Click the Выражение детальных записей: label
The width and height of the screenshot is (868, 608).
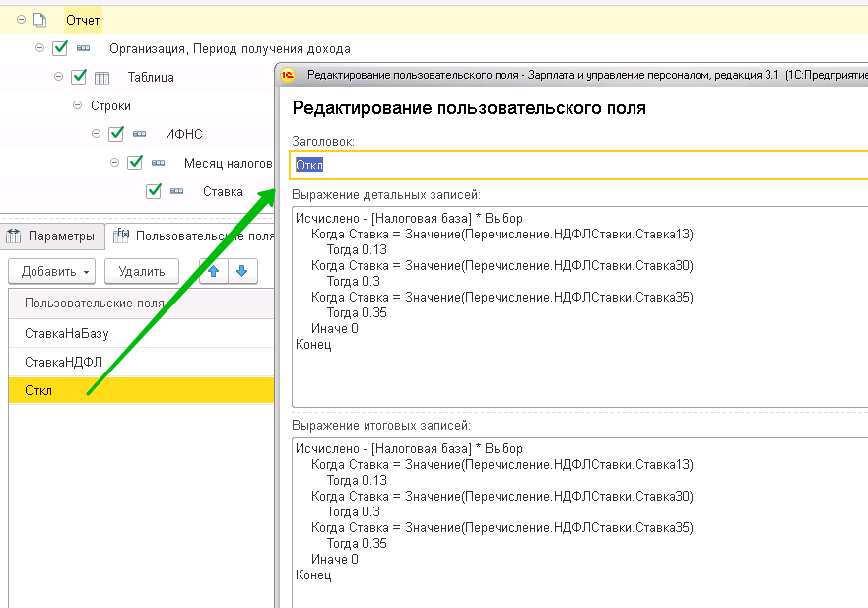(386, 195)
